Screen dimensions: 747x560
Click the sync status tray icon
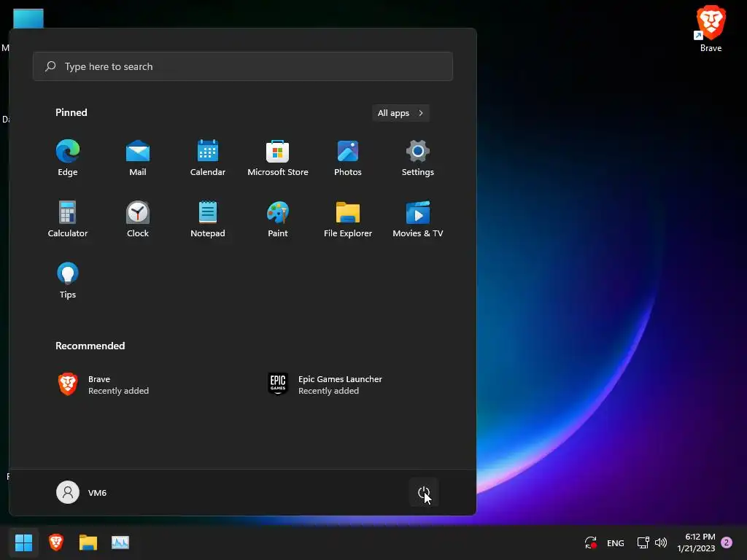click(591, 542)
